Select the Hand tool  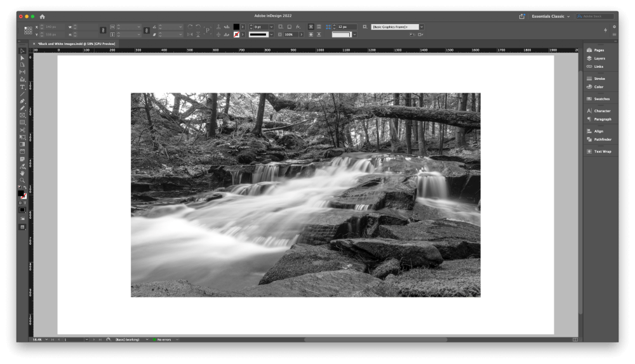tap(22, 173)
